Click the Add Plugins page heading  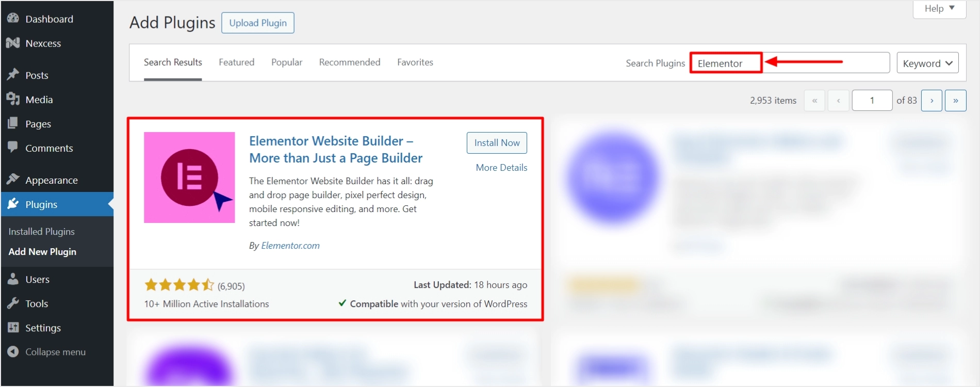pyautogui.click(x=172, y=23)
